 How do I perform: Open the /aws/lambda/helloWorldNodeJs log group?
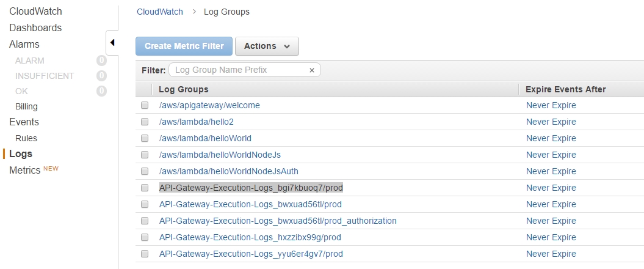coord(220,155)
